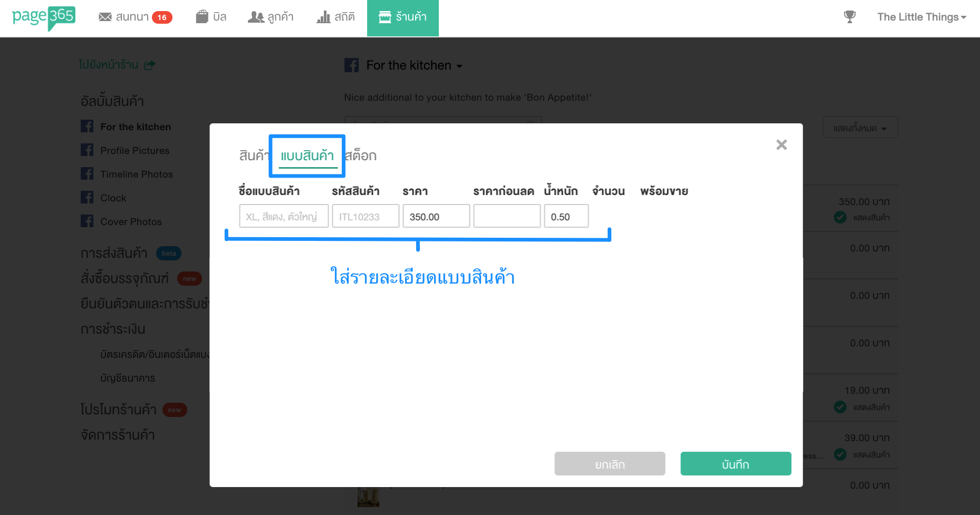Click the 350.00 บาท price text

coord(864,202)
